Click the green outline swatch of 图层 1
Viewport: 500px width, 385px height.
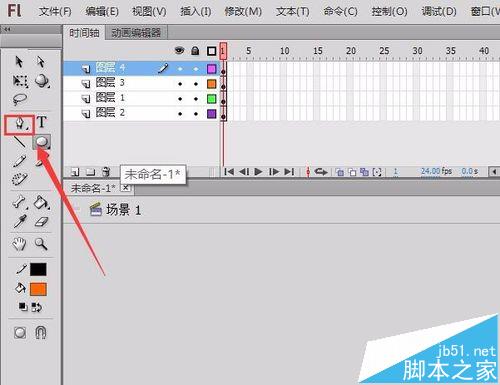212,99
